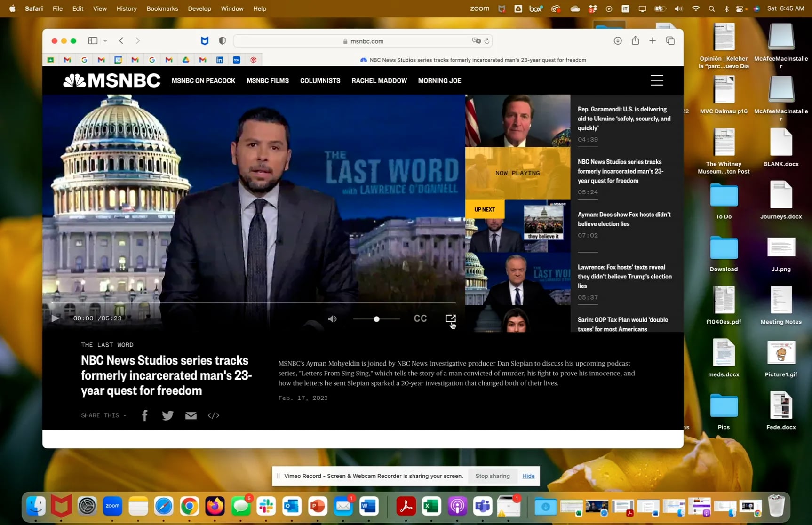Show Safari downloads list

point(618,41)
